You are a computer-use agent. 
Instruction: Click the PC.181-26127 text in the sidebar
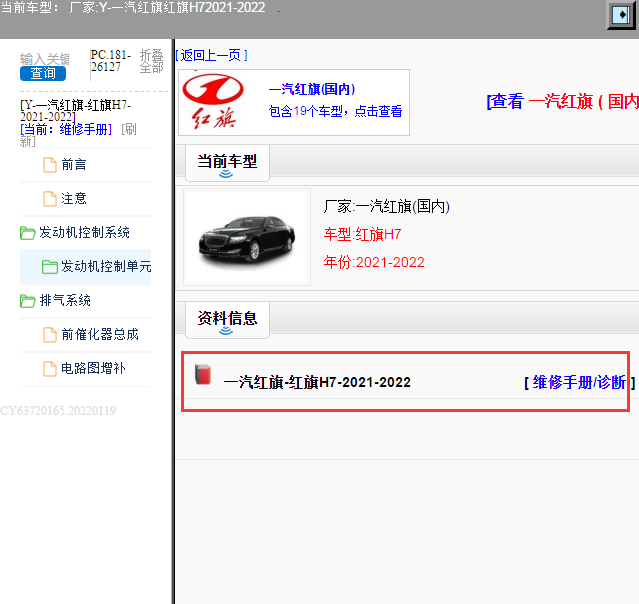coord(111,61)
